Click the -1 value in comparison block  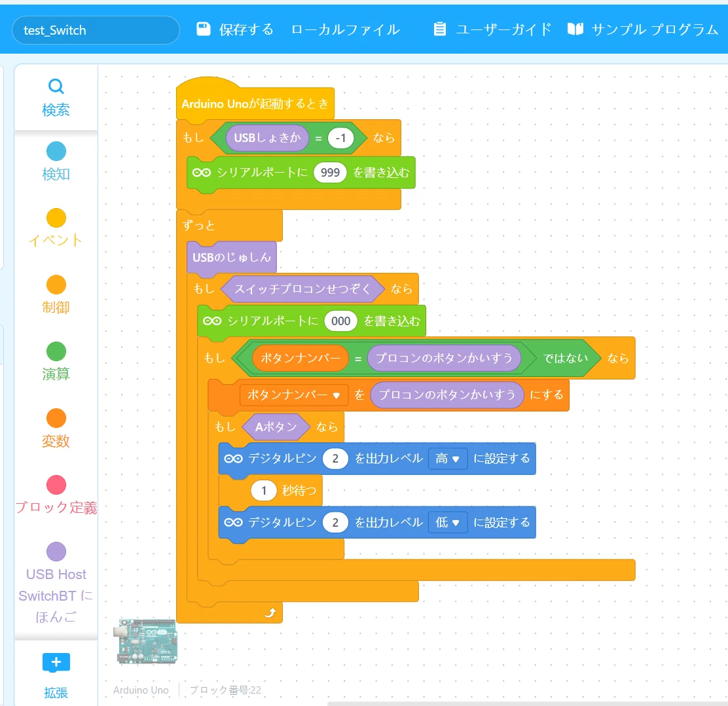(x=341, y=138)
